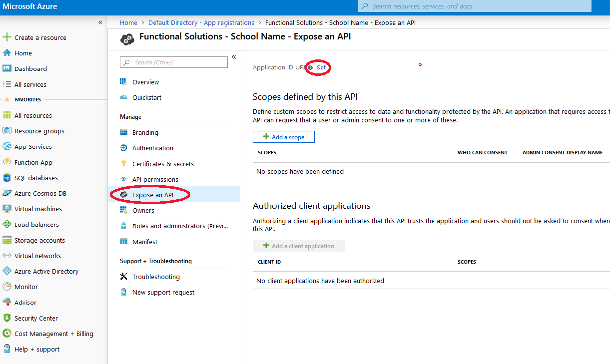Open the Load balancers icon
The image size is (610, 364).
(7, 225)
